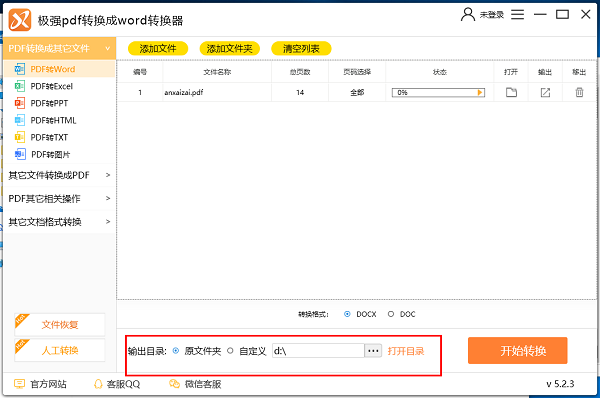600x398 pixels.
Task: Click the output path field showing d:\
Action: pyautogui.click(x=318, y=351)
